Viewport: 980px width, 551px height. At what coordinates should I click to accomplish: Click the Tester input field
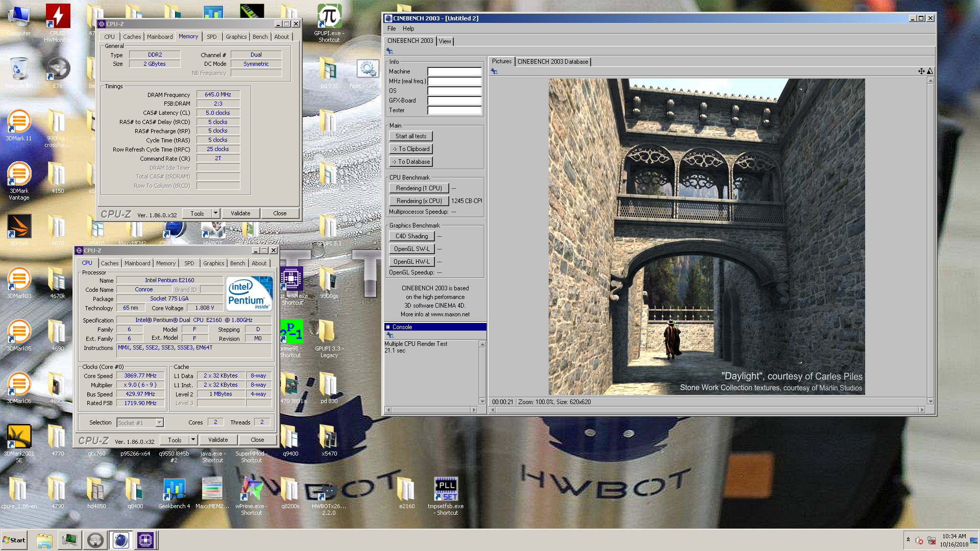[x=454, y=110]
